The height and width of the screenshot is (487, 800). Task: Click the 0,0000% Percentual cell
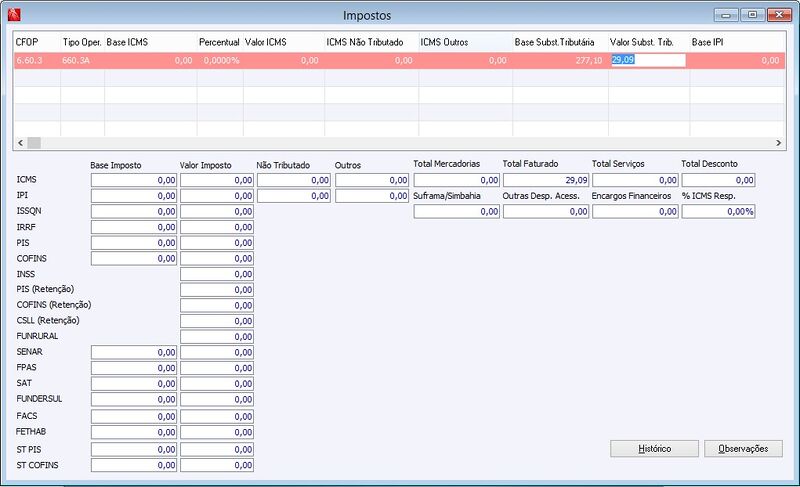[x=220, y=60]
